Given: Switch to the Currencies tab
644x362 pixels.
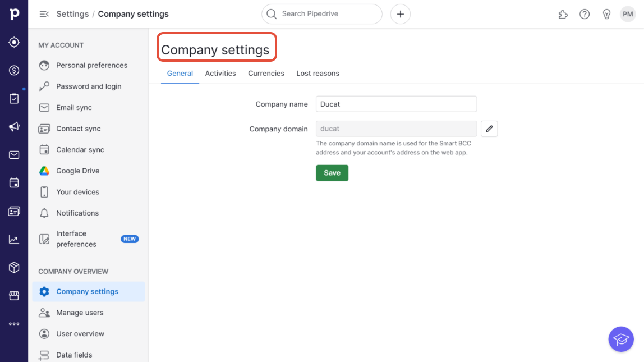Looking at the screenshot, I should 266,74.
